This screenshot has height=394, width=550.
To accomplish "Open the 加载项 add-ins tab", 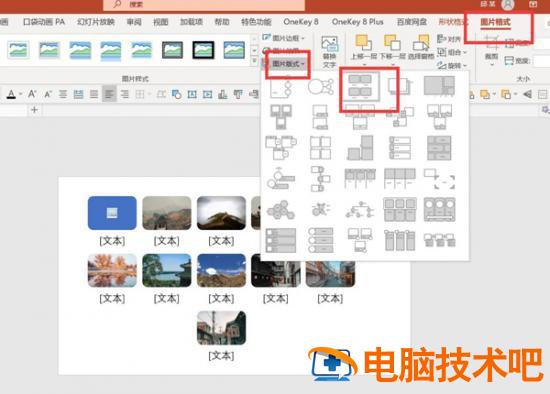I will tap(191, 22).
